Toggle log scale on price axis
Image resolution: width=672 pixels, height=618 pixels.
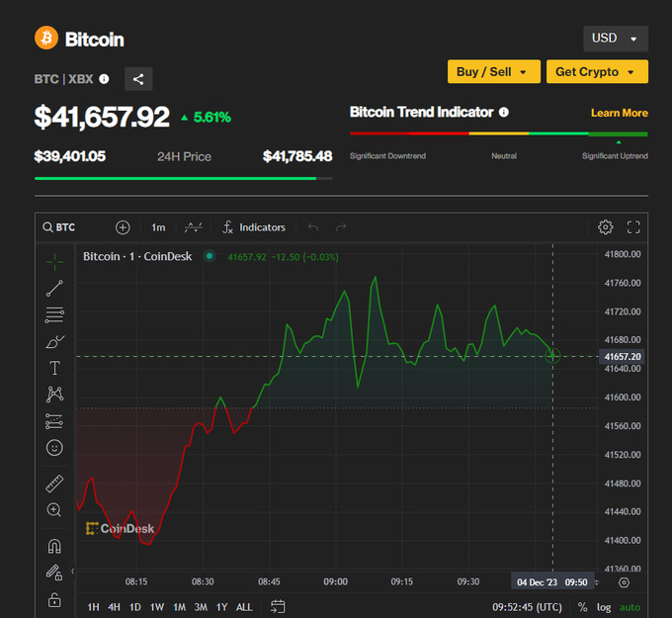604,607
